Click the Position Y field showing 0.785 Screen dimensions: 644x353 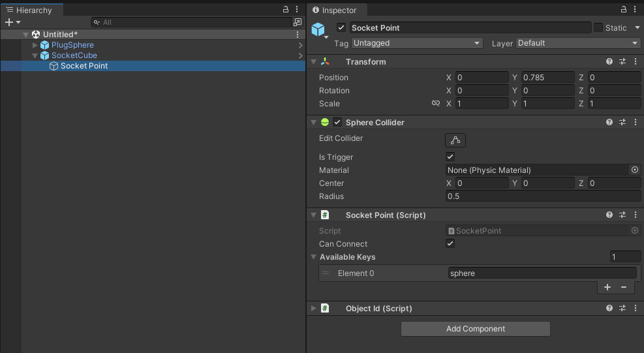tap(548, 77)
